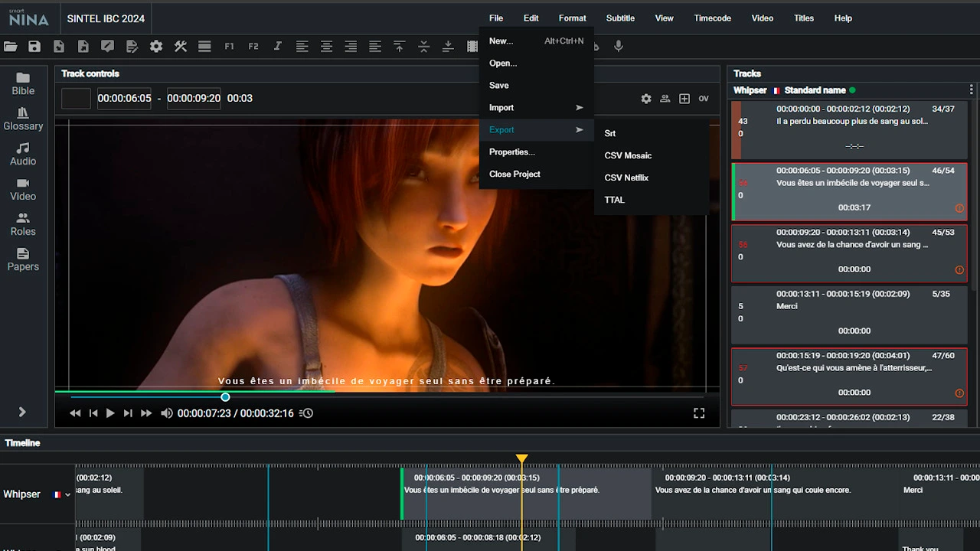Viewport: 980px width, 551px height.
Task: Open the Roles sidebar panel
Action: (23, 225)
